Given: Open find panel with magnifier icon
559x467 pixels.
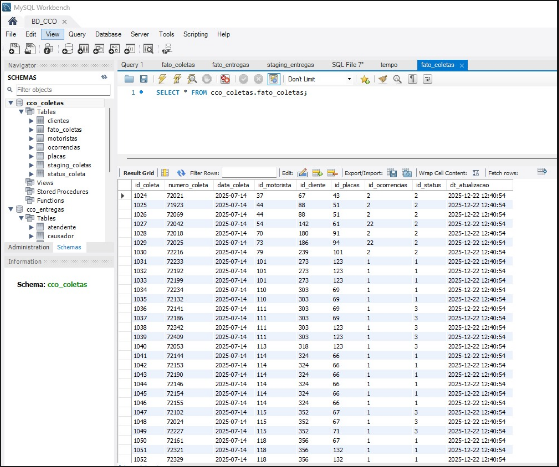Looking at the screenshot, I should [x=397, y=79].
